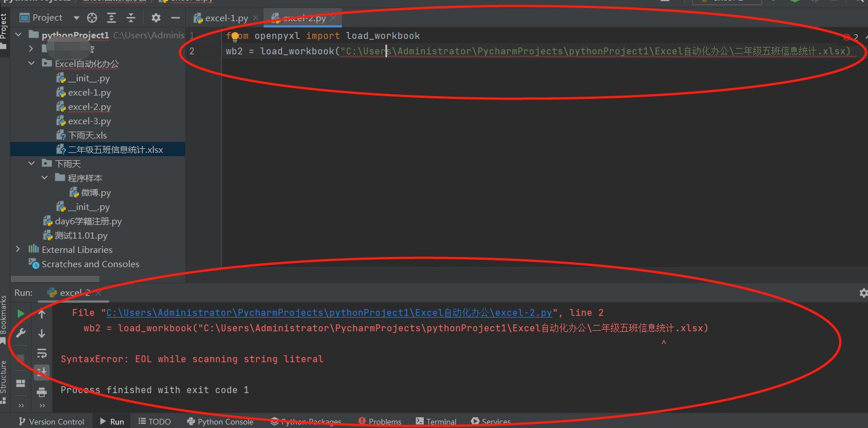Collapse the Excel自动化办公 folder
868x428 pixels.
(x=31, y=64)
